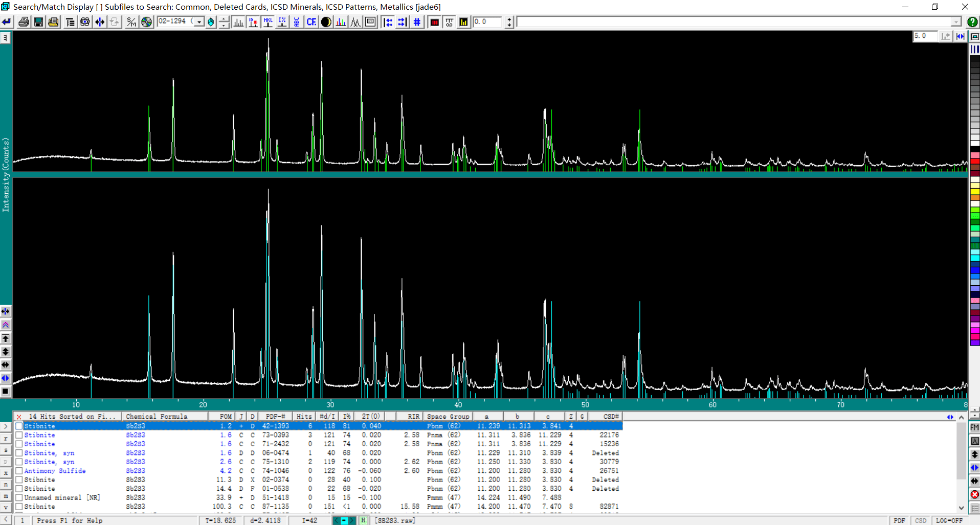980x525 pixels.
Task: Sort by Space Group column header
Action: tap(448, 417)
